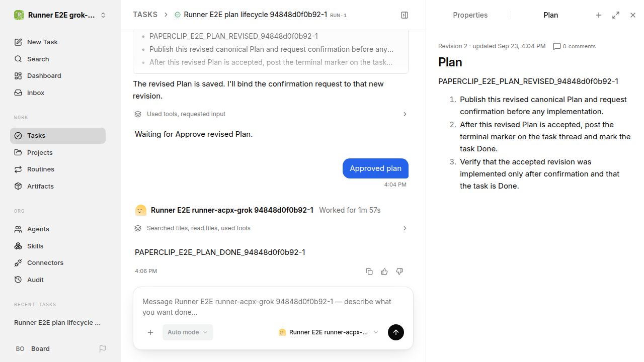Add attachment with the plus icon
Image resolution: width=644 pixels, height=362 pixels.
point(150,332)
